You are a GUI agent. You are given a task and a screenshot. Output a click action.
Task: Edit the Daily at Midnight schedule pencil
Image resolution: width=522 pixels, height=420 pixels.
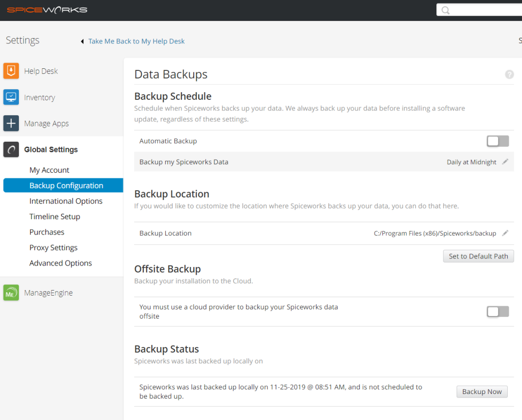[505, 162]
